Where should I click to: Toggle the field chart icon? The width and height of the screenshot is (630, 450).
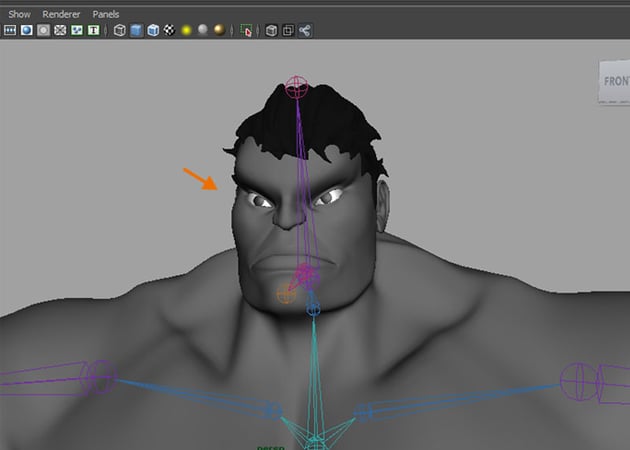(60, 30)
